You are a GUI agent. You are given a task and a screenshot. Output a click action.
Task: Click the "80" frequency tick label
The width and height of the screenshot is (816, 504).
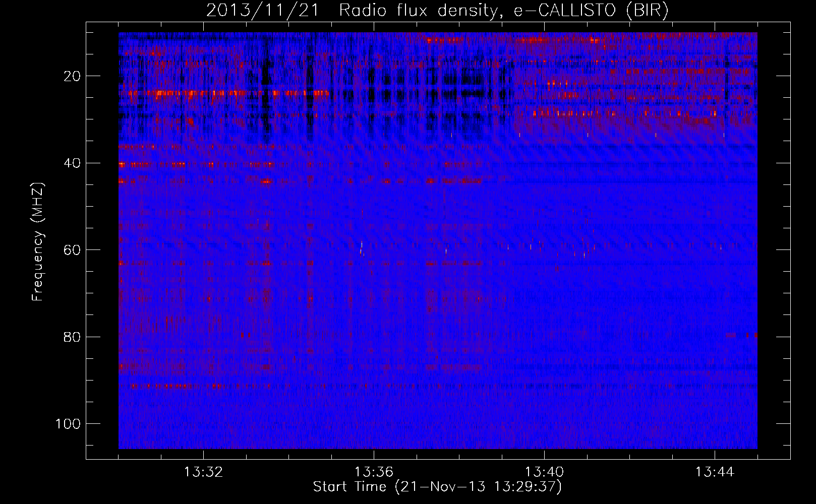click(73, 337)
